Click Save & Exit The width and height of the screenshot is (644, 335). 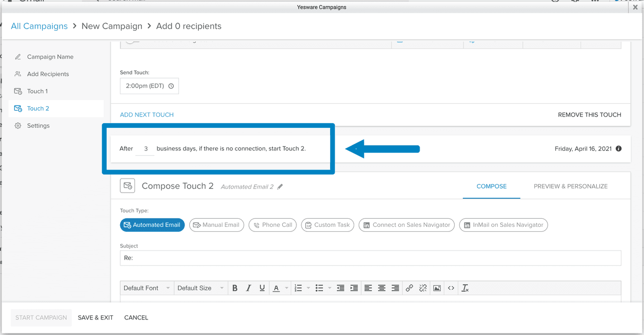point(96,317)
